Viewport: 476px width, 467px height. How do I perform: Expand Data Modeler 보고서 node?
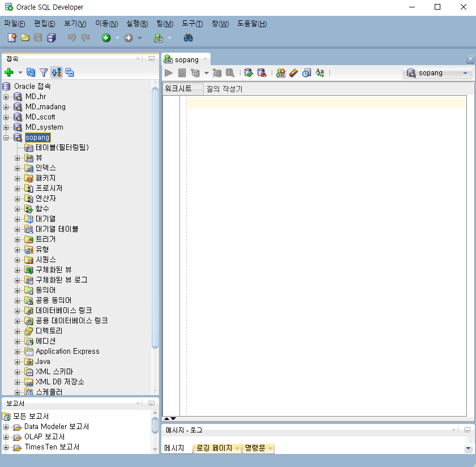6,427
